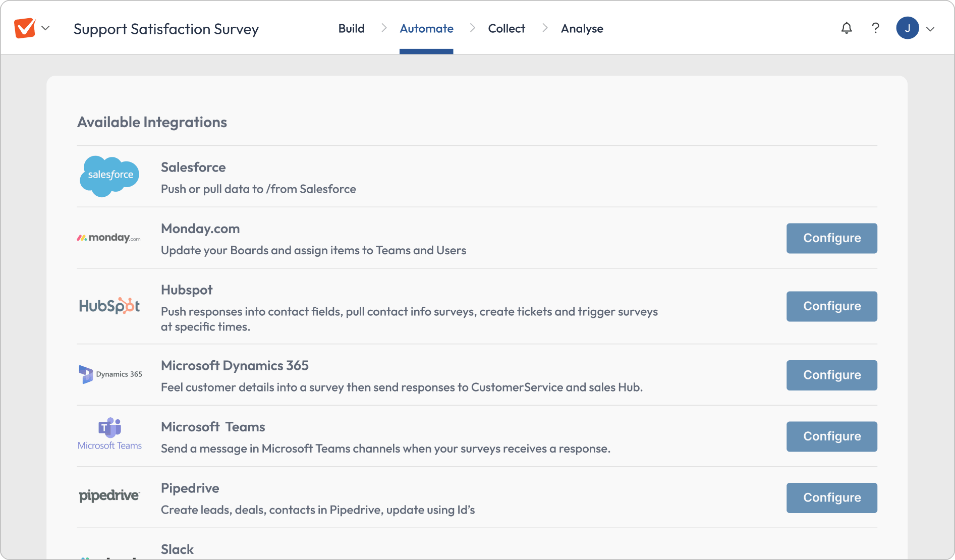
Task: Go to the Collect step
Action: click(x=507, y=29)
